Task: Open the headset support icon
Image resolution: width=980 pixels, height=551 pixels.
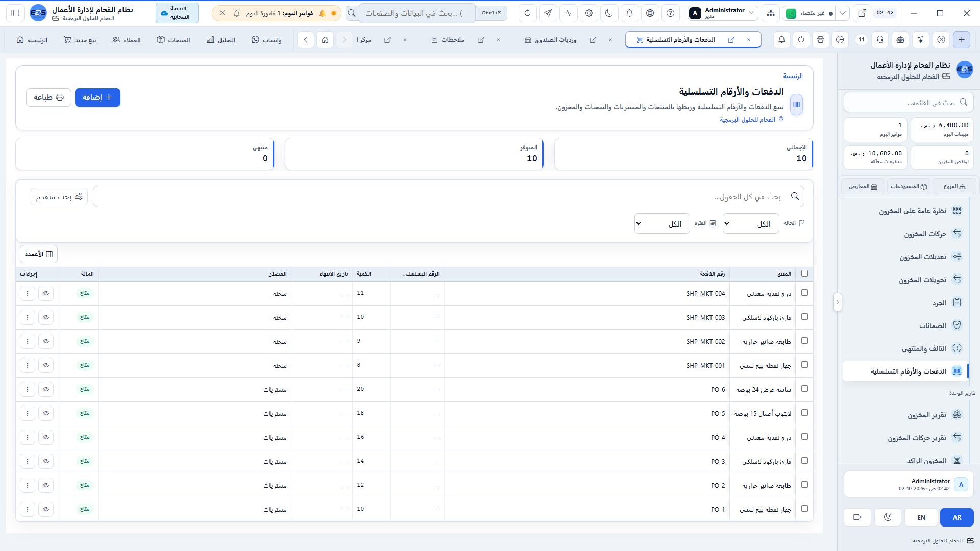Action: click(x=880, y=40)
